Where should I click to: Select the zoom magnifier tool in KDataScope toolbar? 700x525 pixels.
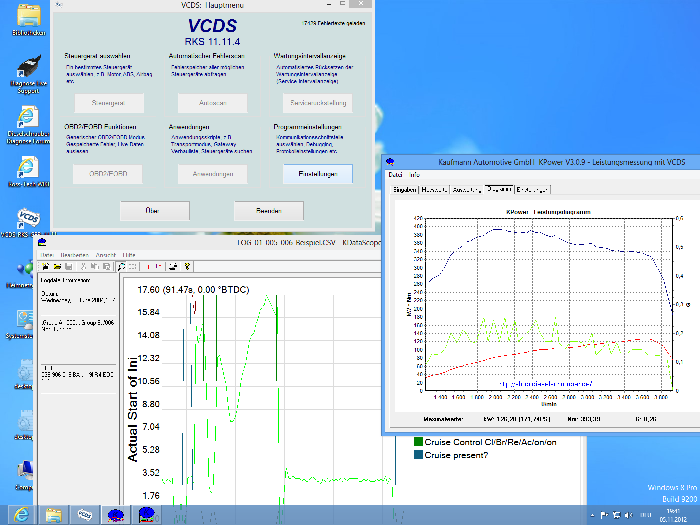point(121,267)
